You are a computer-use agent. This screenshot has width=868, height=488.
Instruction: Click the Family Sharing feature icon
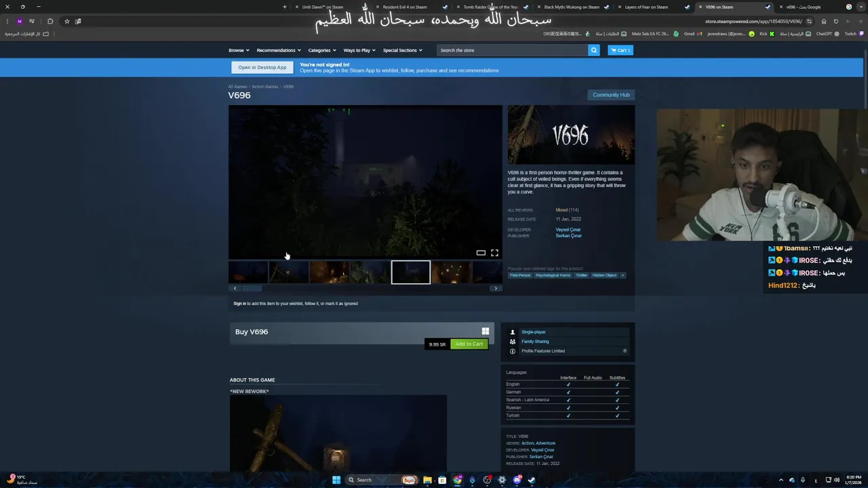512,342
